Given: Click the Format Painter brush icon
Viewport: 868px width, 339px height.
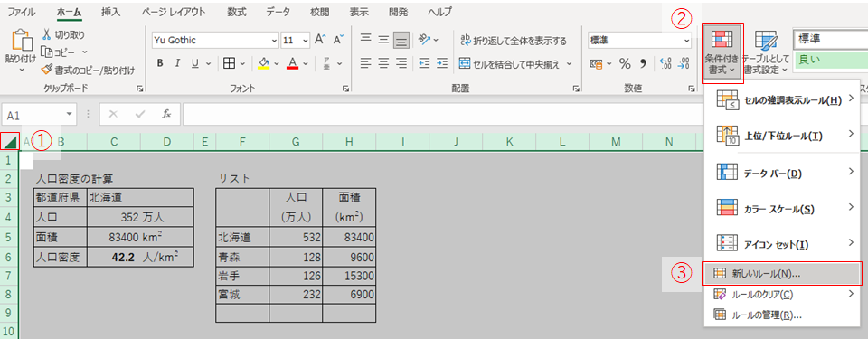Looking at the screenshot, I should point(46,70).
